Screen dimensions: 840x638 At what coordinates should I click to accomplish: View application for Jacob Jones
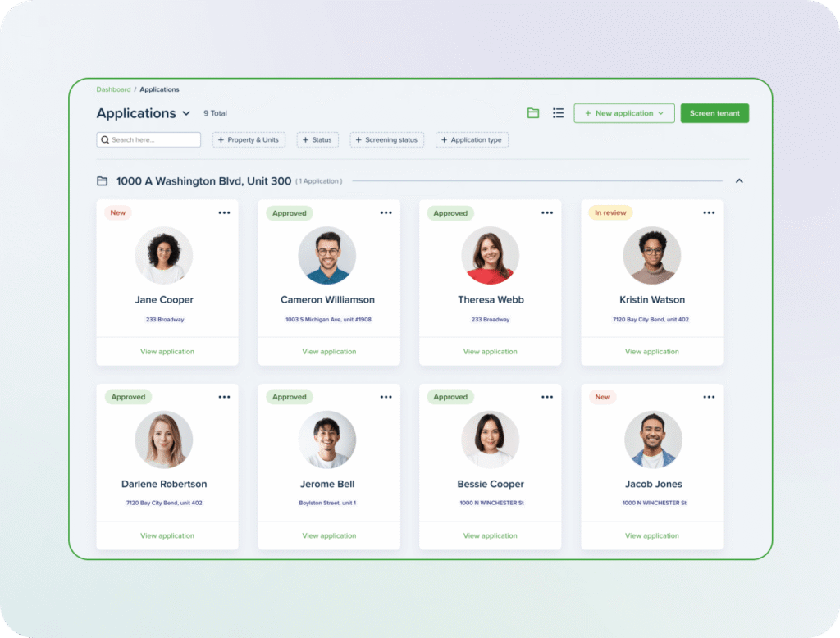(x=652, y=535)
